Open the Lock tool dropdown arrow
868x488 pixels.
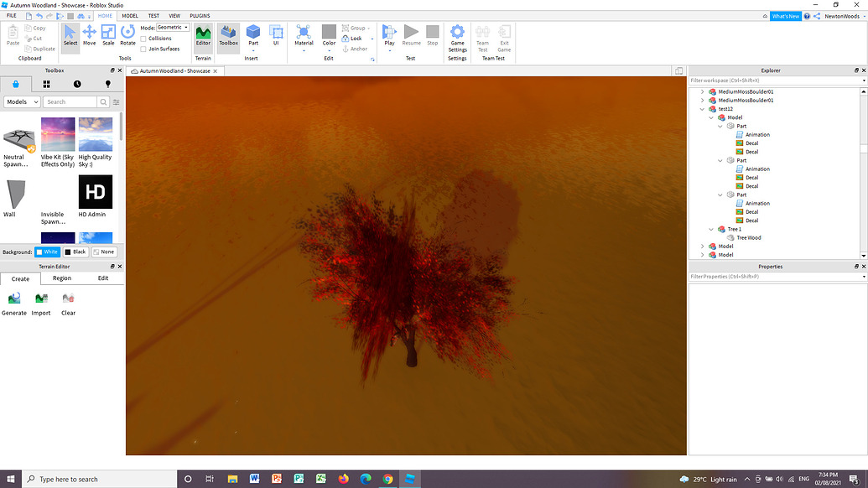(x=372, y=39)
